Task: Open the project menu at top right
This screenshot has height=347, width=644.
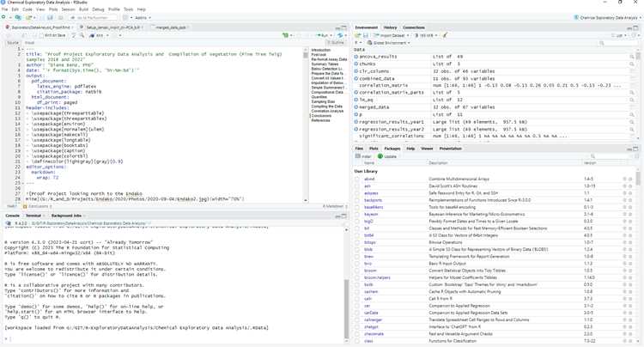Action: [608, 18]
